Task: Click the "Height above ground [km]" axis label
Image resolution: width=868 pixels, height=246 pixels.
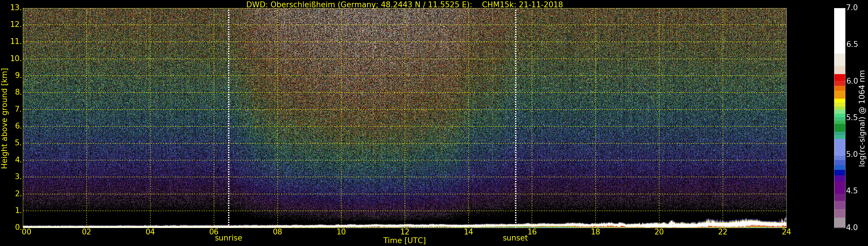Action: [4, 118]
